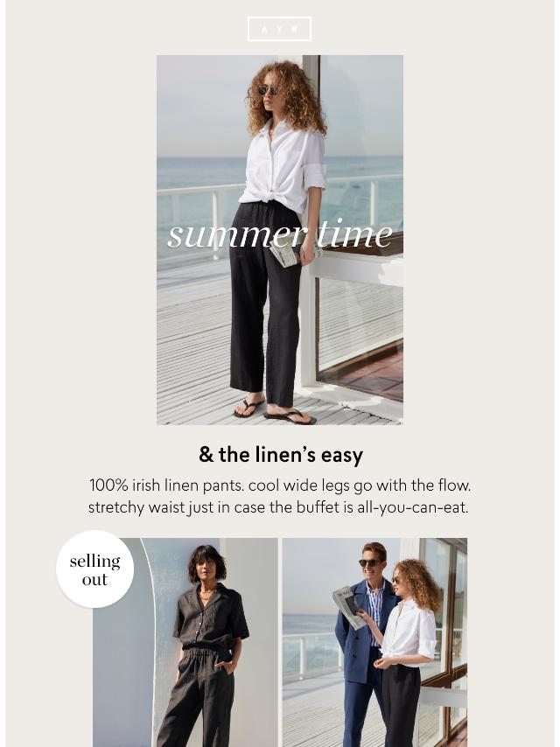Click the 'stretchy waist' all-you-can-eat text line

278,507
